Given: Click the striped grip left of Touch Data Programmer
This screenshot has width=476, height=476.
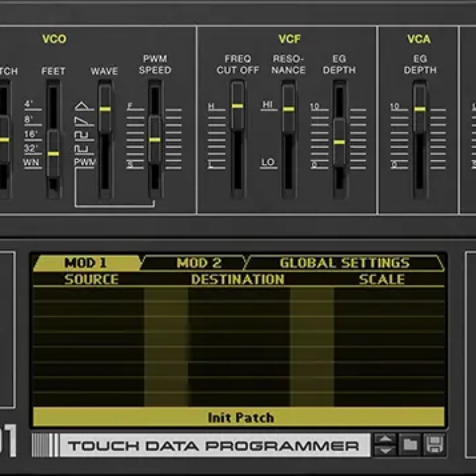Looking at the screenshot, I should (45, 445).
